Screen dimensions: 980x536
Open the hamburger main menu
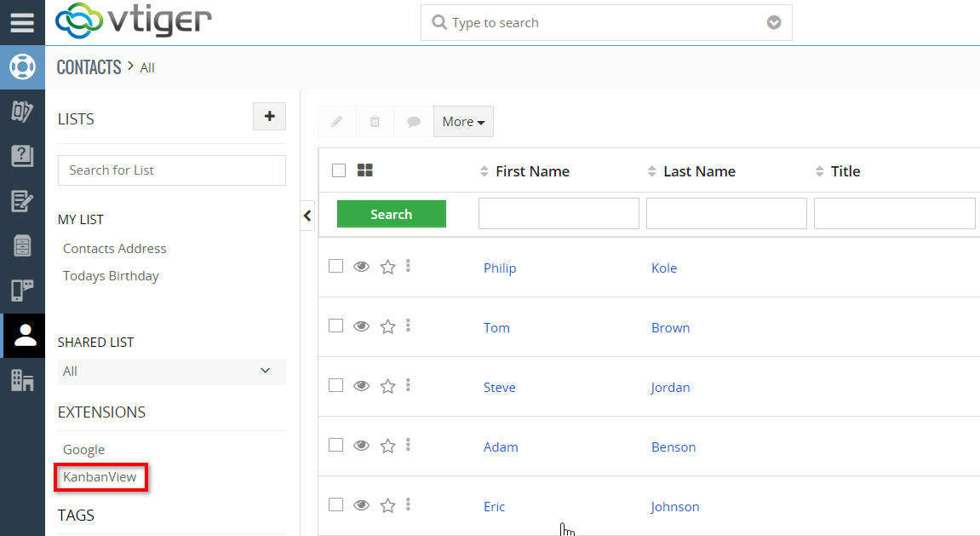pos(22,22)
